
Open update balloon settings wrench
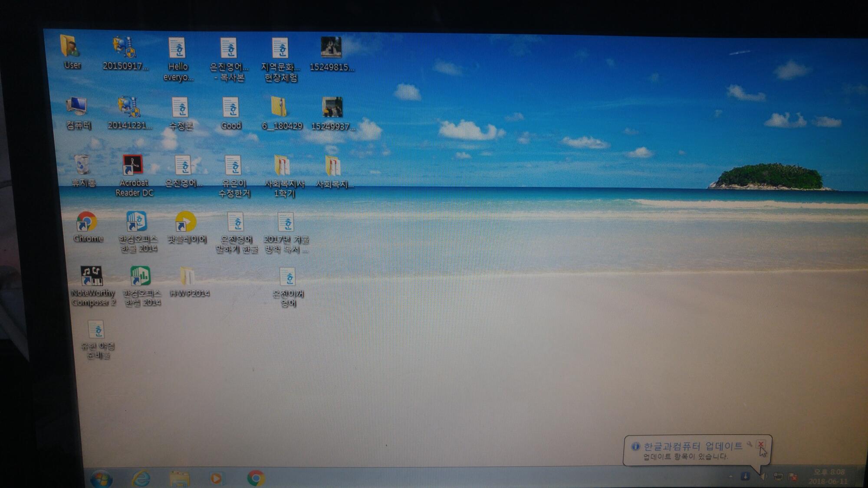pyautogui.click(x=750, y=444)
